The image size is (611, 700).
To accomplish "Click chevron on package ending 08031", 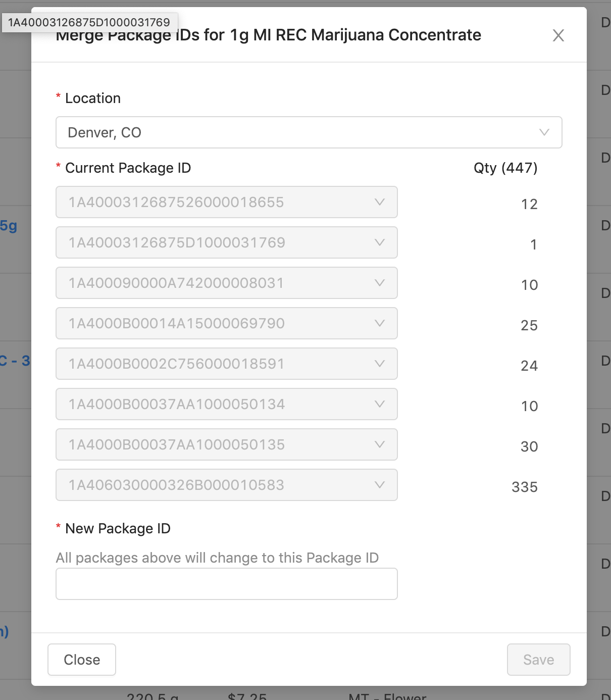I will [x=380, y=283].
